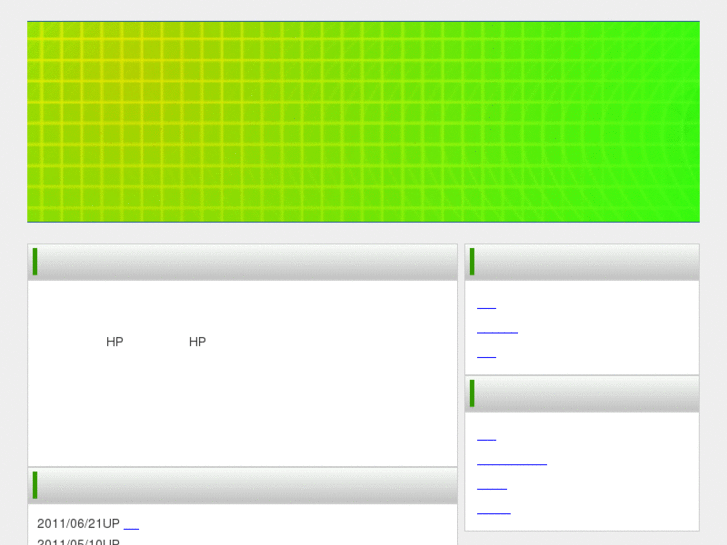This screenshot has height=545, width=727.
Task: Open the link next to 2011/06/21UP
Action: [131, 525]
